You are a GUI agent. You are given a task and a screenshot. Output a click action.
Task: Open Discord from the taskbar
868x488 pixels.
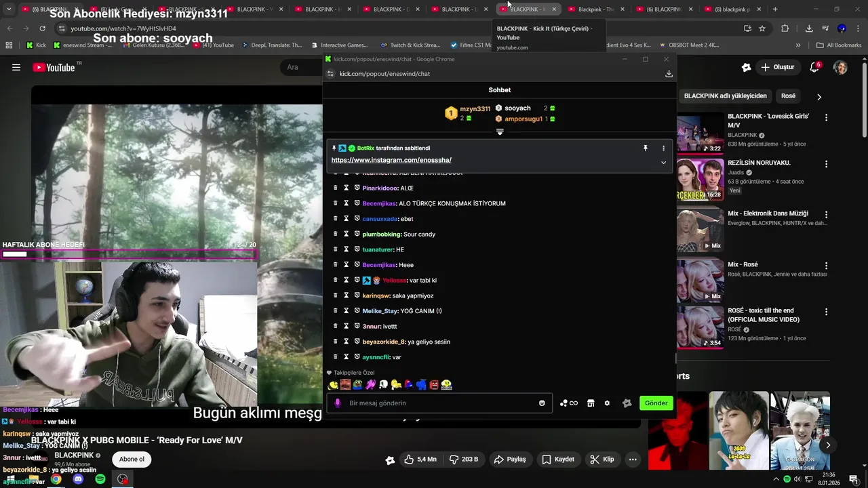pos(78,479)
